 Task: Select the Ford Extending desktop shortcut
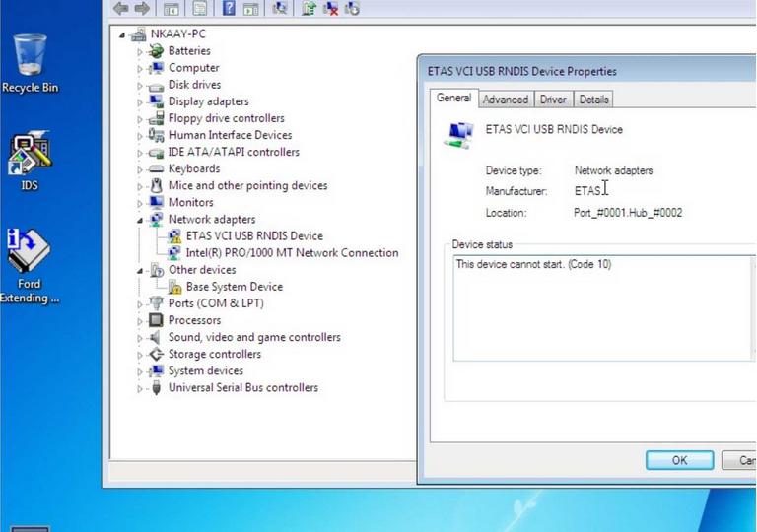point(30,258)
